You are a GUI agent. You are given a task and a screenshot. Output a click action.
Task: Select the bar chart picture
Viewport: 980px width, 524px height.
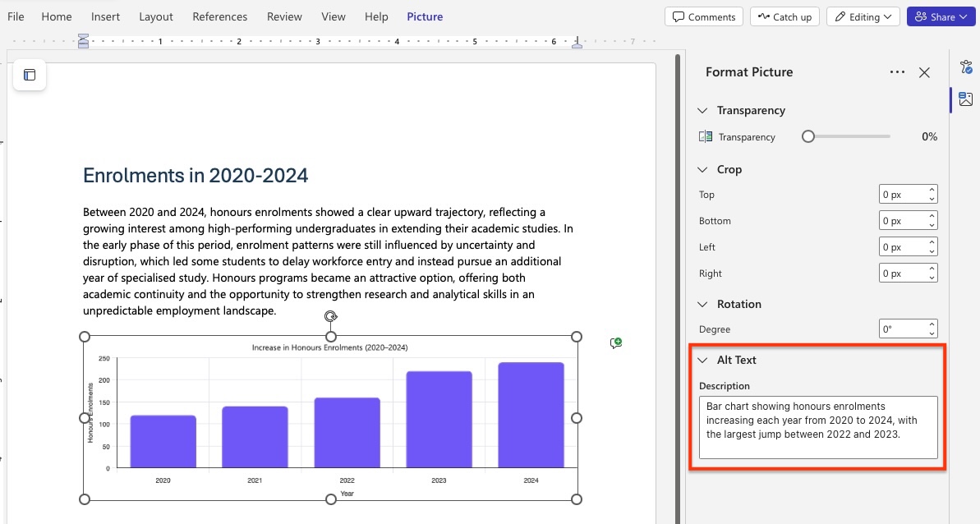(330, 418)
